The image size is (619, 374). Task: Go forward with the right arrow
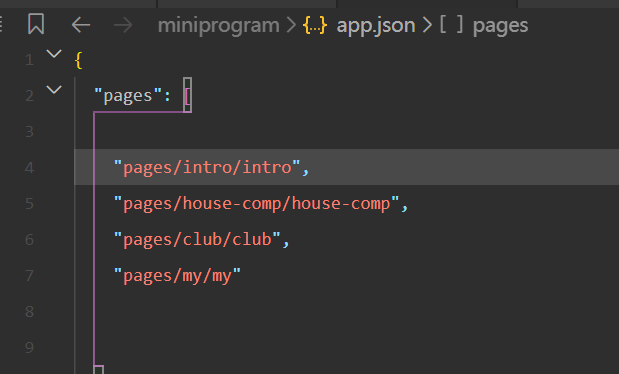[123, 25]
